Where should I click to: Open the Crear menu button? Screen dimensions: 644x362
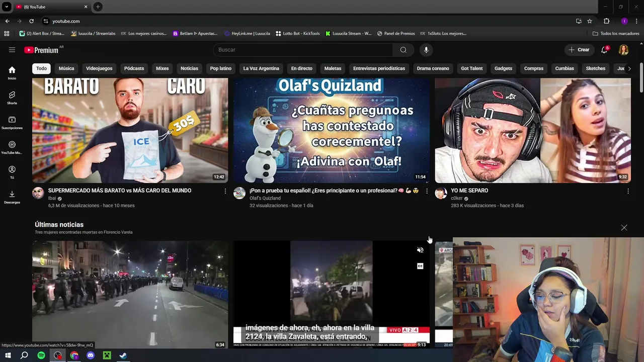[579, 50]
